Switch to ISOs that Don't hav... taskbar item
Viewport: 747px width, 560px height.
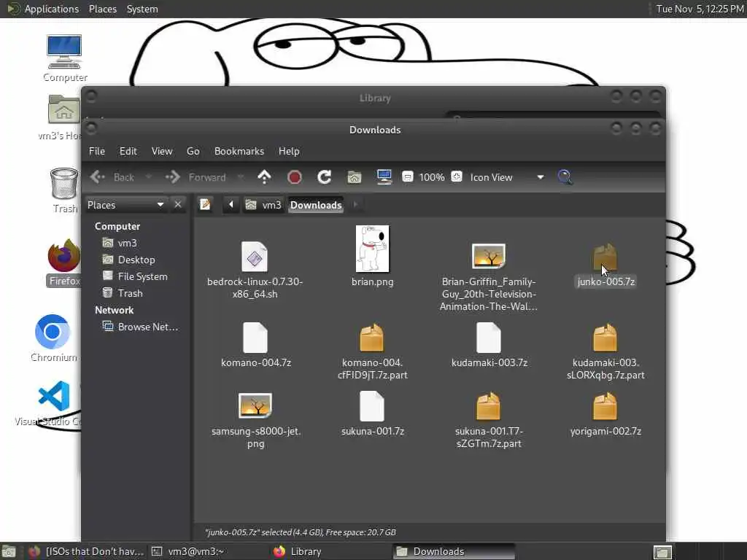[x=86, y=551]
